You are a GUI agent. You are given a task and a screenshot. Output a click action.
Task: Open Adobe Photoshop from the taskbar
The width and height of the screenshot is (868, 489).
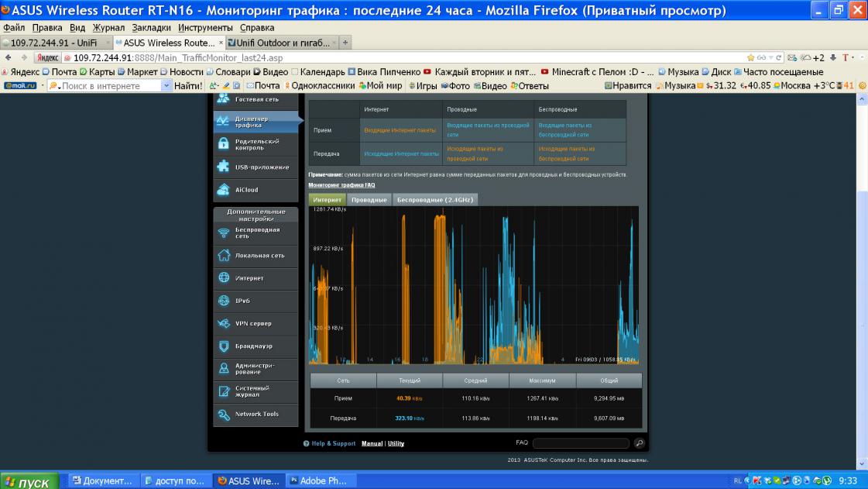tap(317, 481)
